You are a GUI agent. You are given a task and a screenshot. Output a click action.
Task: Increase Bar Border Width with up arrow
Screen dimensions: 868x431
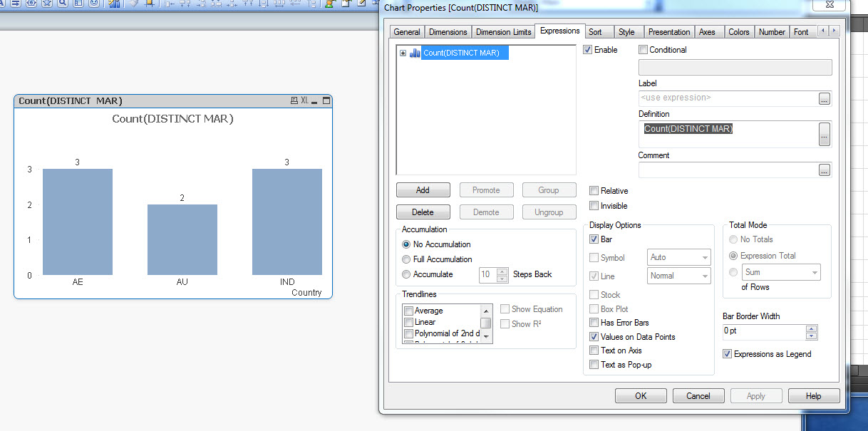[811, 328]
